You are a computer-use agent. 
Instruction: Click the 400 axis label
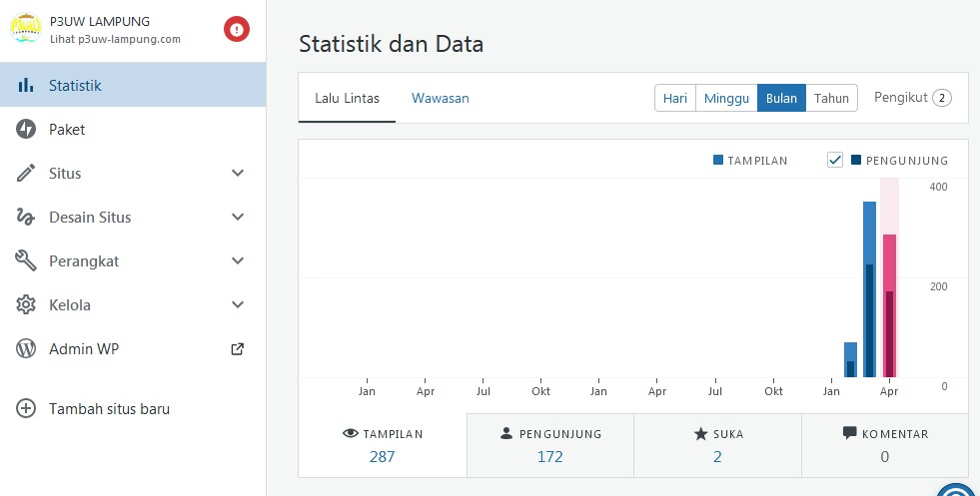[x=938, y=187]
